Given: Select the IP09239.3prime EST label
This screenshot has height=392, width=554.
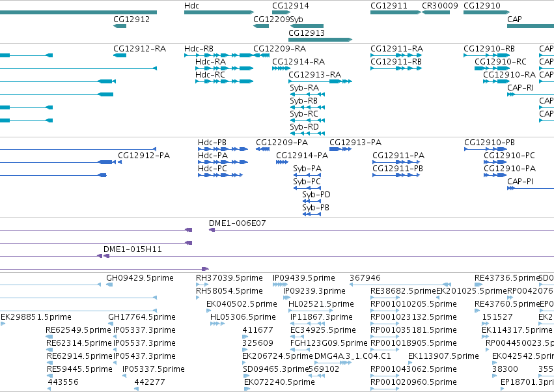Looking at the screenshot, I should [x=314, y=291].
